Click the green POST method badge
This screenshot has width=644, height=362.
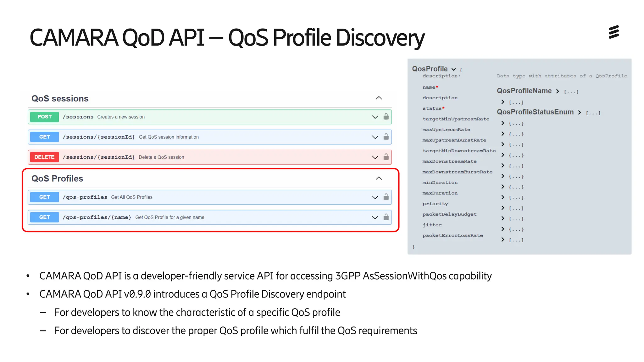pyautogui.click(x=44, y=117)
